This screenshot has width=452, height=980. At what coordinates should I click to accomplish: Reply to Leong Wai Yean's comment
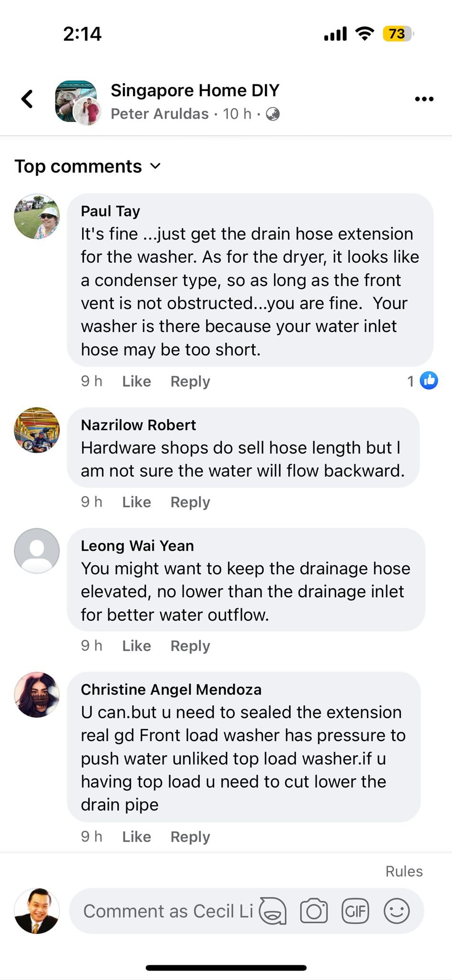(x=190, y=646)
